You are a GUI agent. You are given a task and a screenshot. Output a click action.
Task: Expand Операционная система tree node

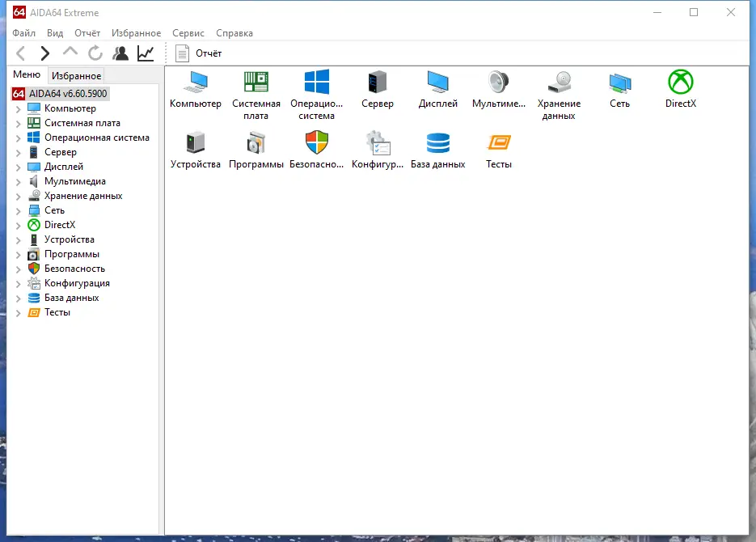click(19, 138)
